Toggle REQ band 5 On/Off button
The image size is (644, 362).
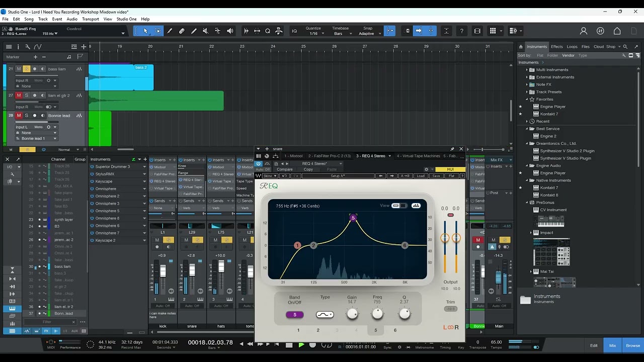pos(295,315)
